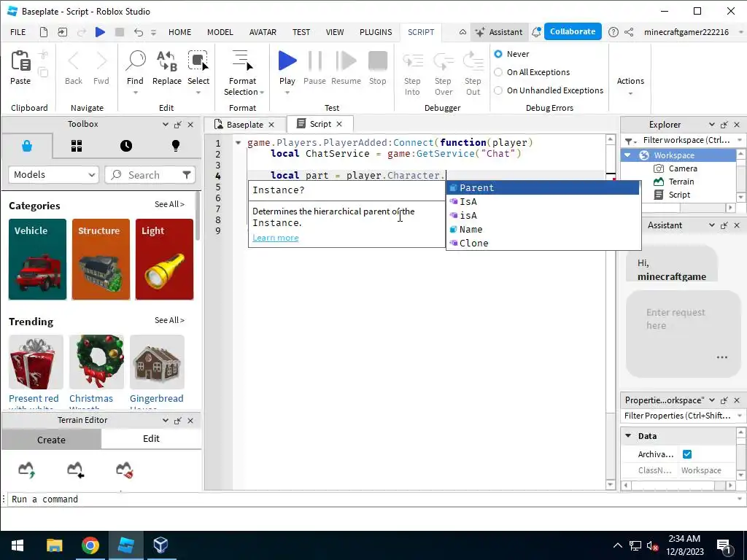The image size is (747, 560).
Task: Expand the Play options dropdown arrow
Action: [287, 93]
